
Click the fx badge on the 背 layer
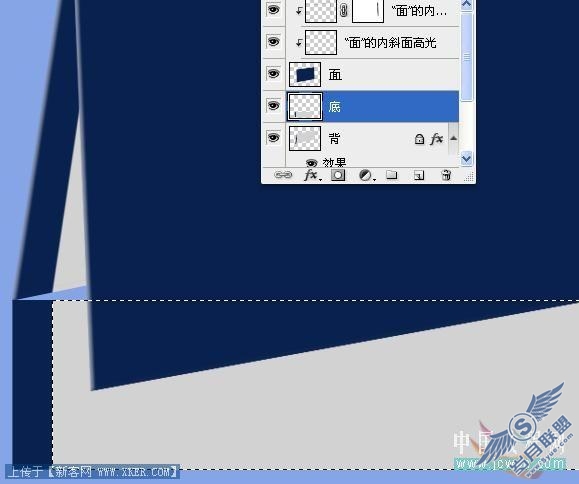pos(436,139)
